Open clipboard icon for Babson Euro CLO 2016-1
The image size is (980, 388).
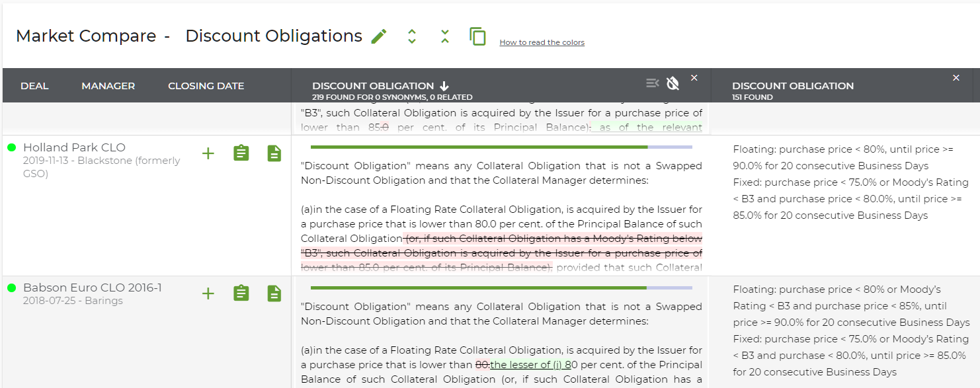[x=241, y=293]
